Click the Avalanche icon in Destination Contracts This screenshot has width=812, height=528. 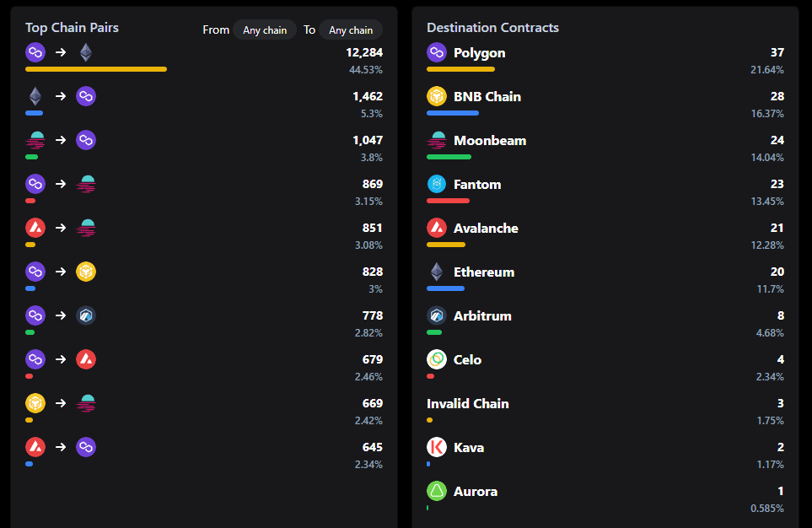coord(437,229)
